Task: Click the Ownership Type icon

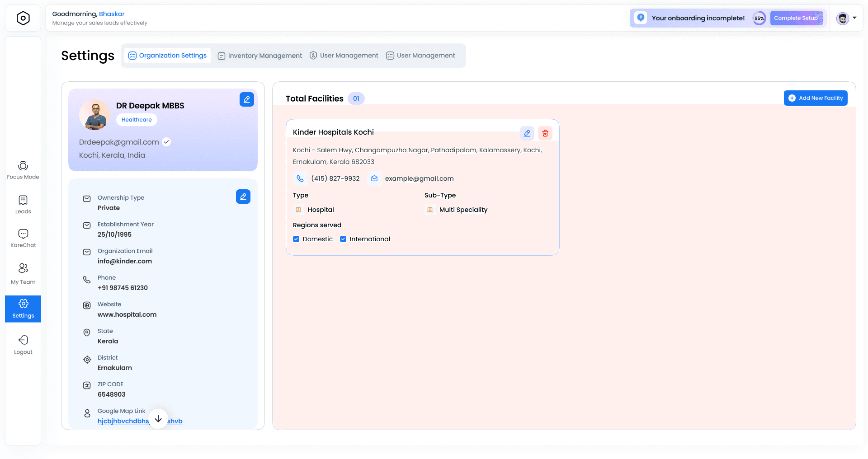Action: coord(87,199)
